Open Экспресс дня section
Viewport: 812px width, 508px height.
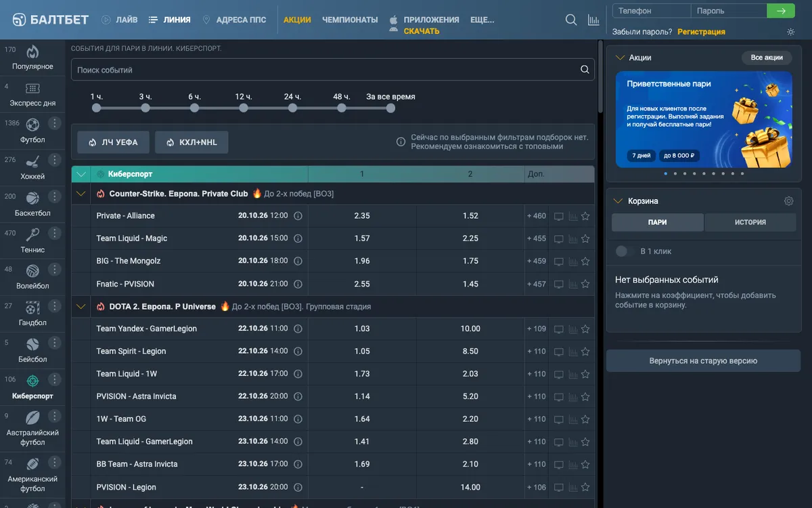click(32, 94)
